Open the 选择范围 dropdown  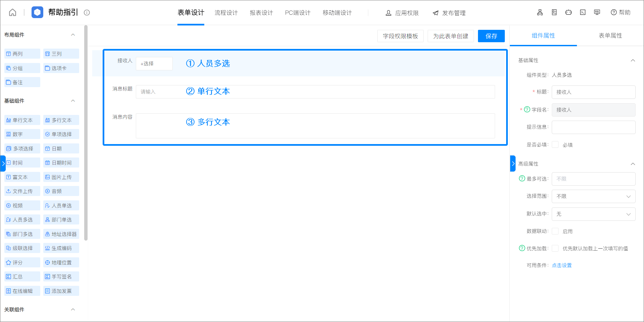pyautogui.click(x=593, y=196)
